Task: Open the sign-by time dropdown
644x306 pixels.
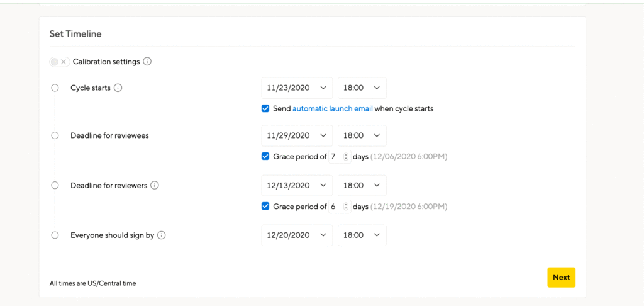Action: (x=362, y=235)
